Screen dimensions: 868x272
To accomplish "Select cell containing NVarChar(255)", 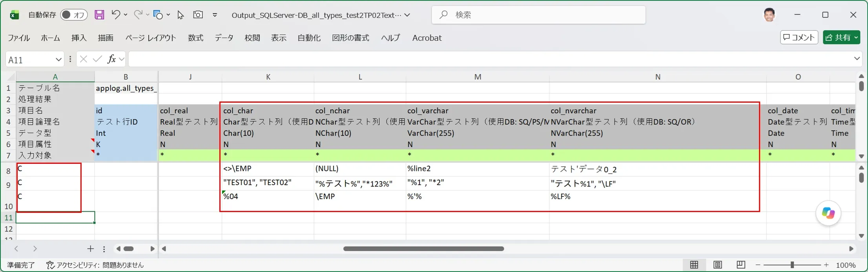I will pyautogui.click(x=658, y=133).
